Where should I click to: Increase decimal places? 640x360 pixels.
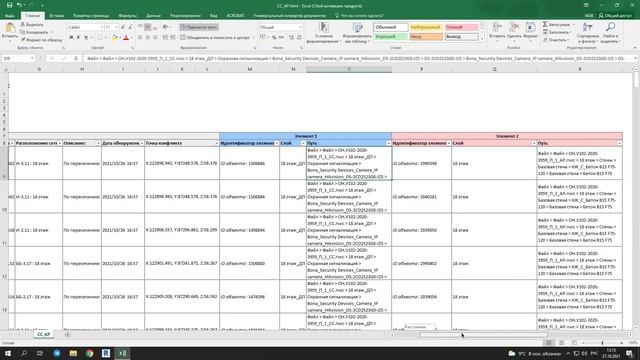pyautogui.click(x=291, y=38)
